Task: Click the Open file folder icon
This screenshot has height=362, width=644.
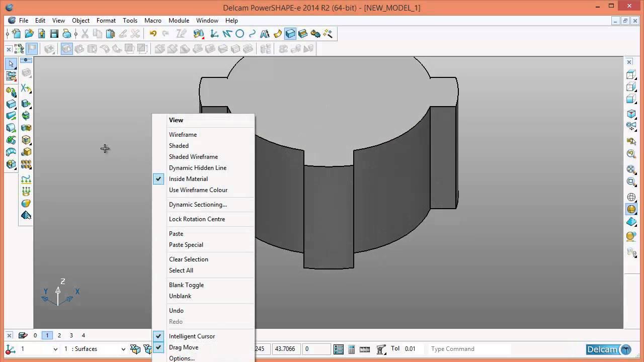Action: tap(29, 34)
